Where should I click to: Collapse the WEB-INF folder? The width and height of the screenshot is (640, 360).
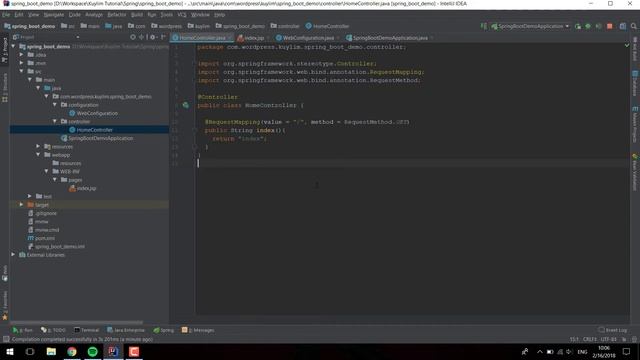[x=47, y=171]
